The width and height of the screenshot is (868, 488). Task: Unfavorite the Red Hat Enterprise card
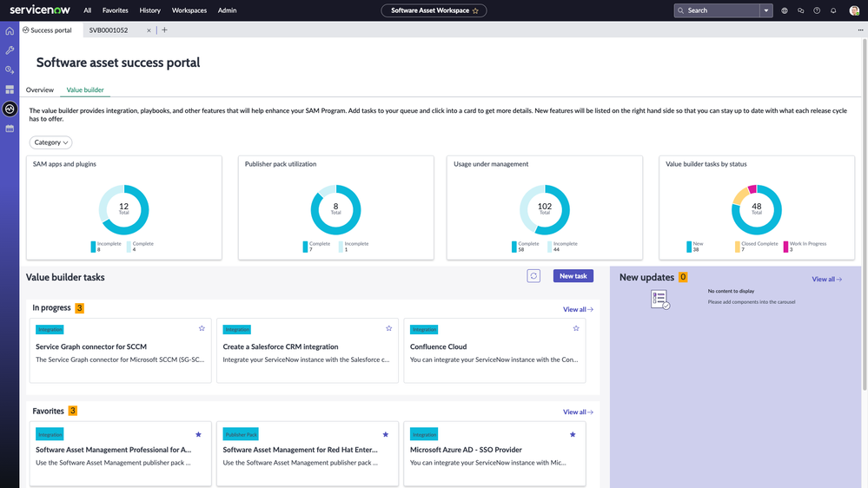point(385,434)
